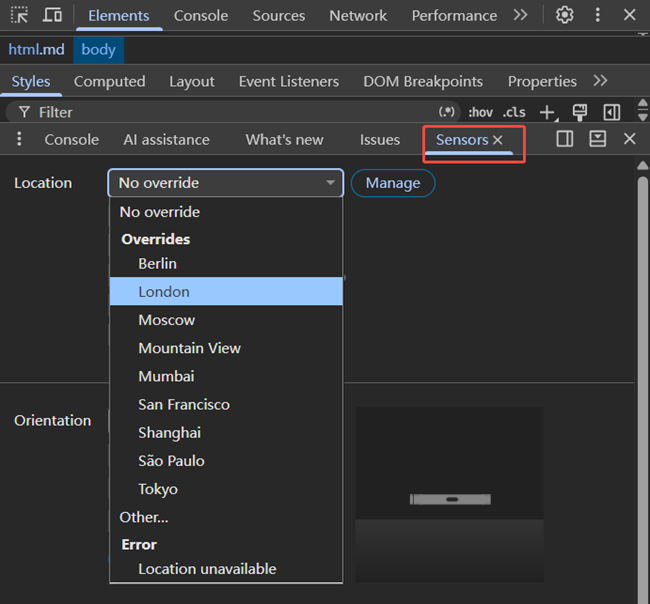This screenshot has height=604, width=650.
Task: Choose the Other... location option
Action: click(x=226, y=517)
